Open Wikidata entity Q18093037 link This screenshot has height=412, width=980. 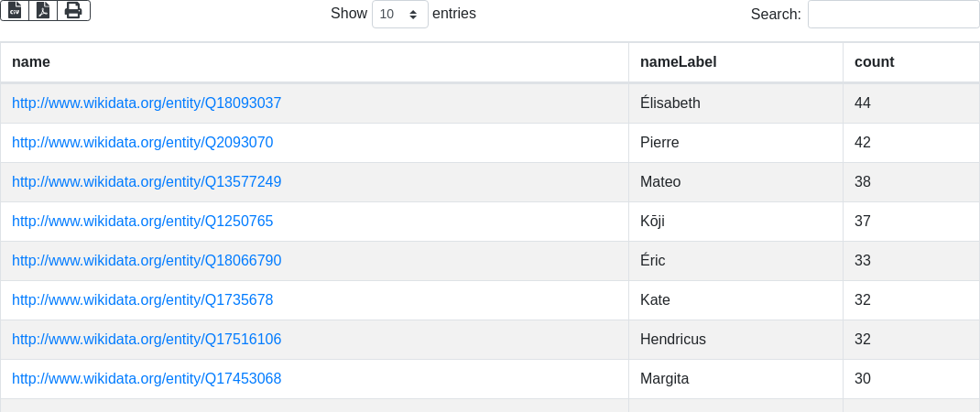pyautogui.click(x=147, y=103)
